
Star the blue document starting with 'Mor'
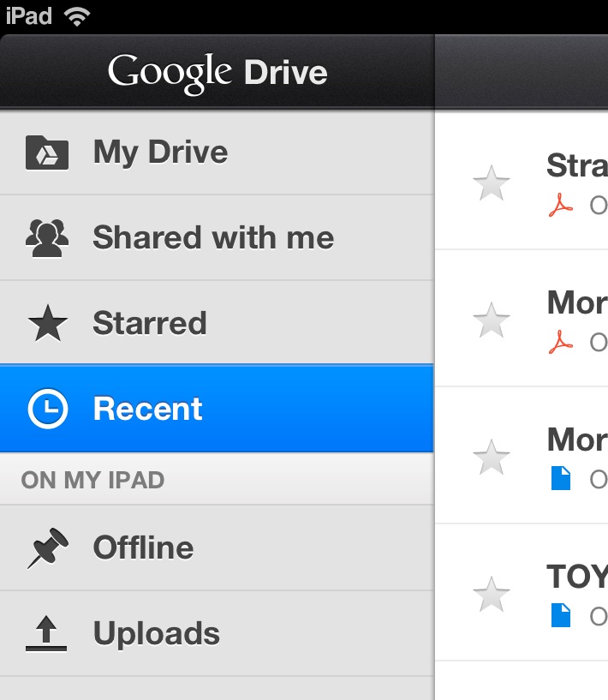point(492,458)
